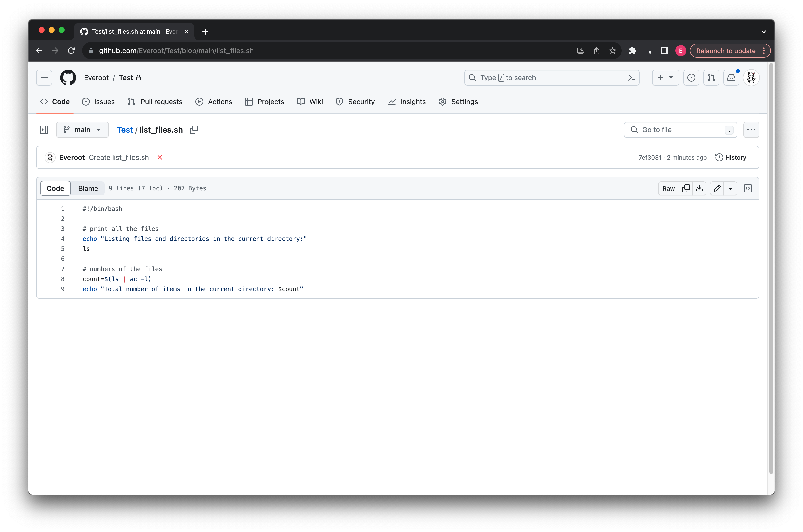Image resolution: width=803 pixels, height=532 pixels.
Task: Copy the file contents using copy icon
Action: coord(686,188)
